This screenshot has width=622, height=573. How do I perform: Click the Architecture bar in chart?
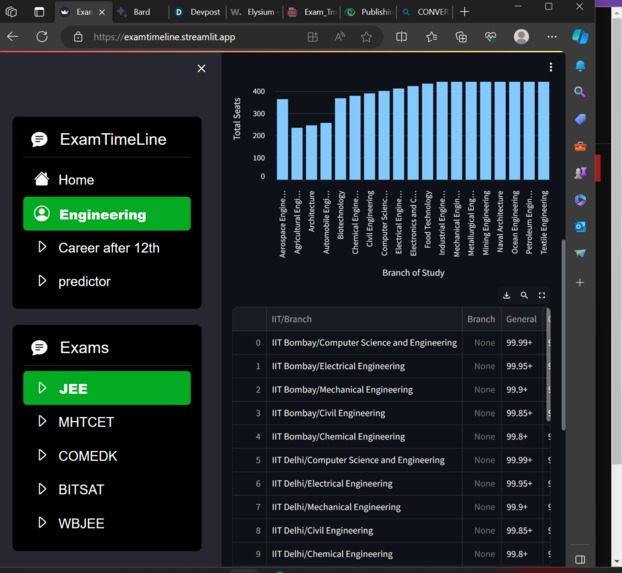[311, 152]
